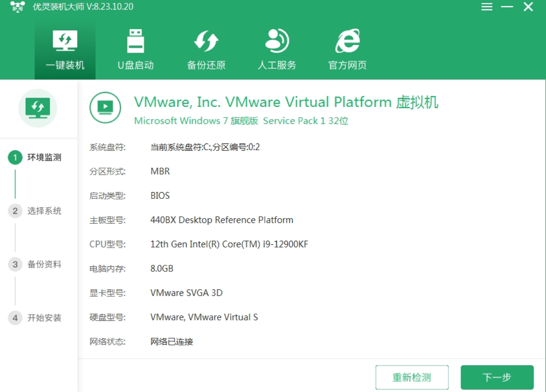Click VMware SVGA 3D value
This screenshot has width=546, height=392.
click(x=187, y=293)
